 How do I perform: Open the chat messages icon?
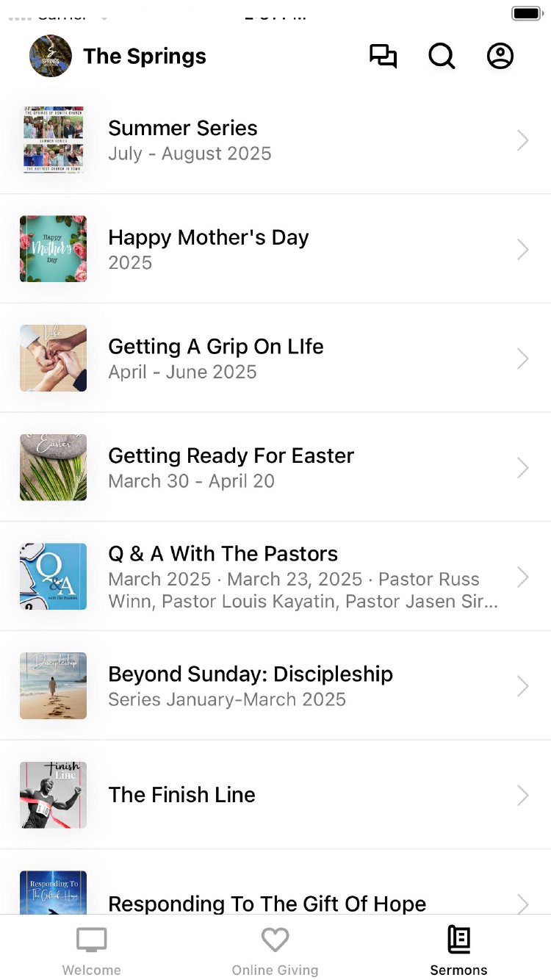[383, 57]
